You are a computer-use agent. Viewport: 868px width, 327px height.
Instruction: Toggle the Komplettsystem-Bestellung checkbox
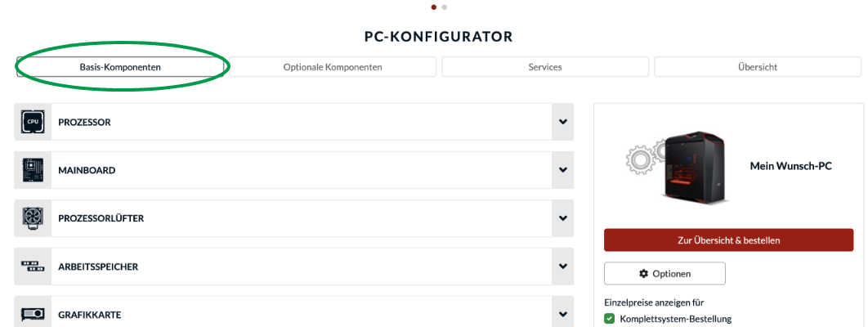(x=610, y=319)
